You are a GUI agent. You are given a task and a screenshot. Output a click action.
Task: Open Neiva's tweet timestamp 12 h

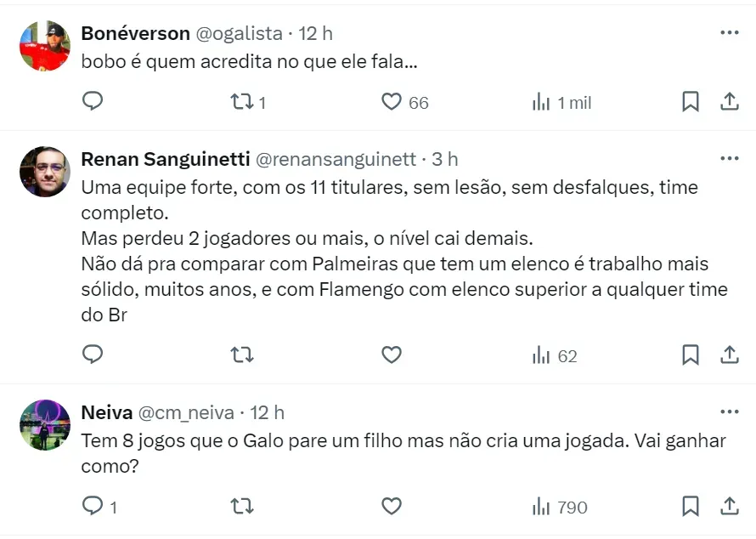click(267, 412)
